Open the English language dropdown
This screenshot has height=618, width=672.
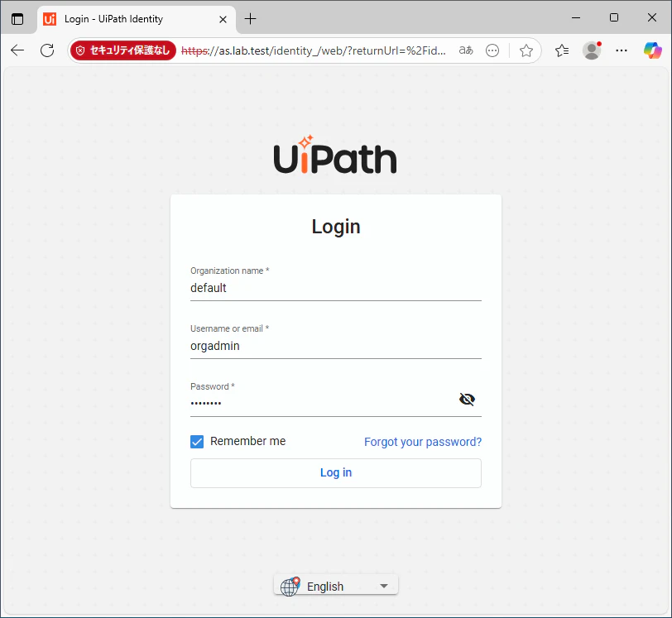337,586
